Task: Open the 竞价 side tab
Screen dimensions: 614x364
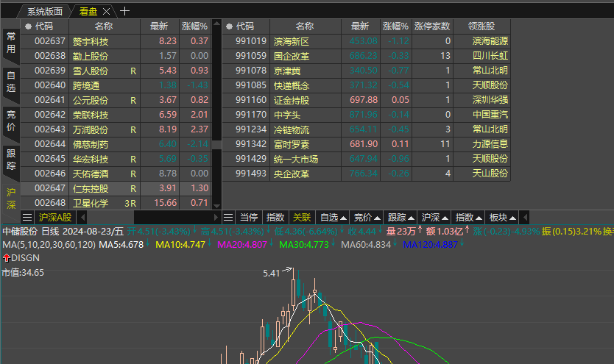Action: (x=11, y=121)
